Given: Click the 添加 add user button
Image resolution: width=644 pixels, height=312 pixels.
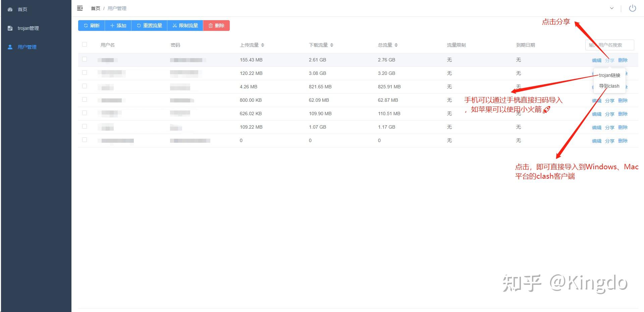Looking at the screenshot, I should pos(118,26).
